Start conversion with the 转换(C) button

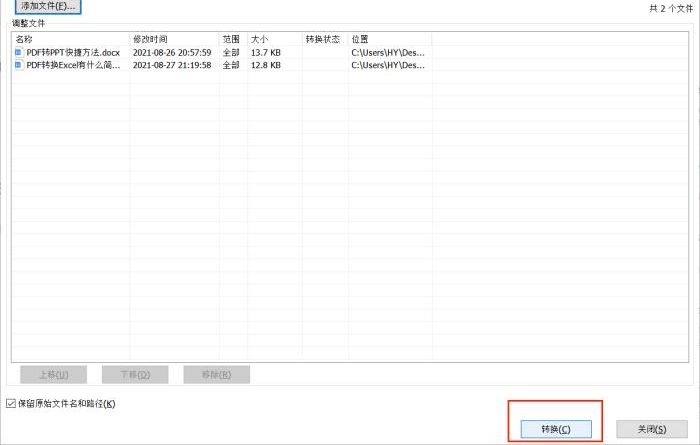(556, 429)
